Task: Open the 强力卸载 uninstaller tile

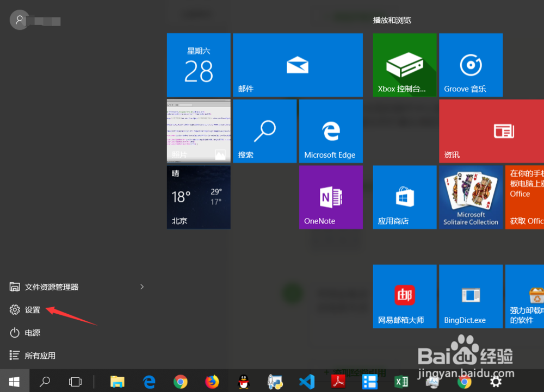Action: point(524,296)
